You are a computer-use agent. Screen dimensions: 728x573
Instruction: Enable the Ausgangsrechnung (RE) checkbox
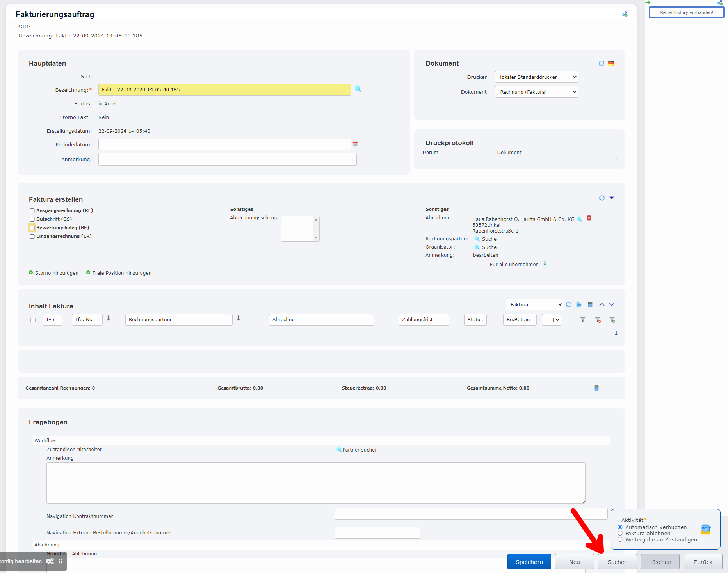tap(32, 211)
